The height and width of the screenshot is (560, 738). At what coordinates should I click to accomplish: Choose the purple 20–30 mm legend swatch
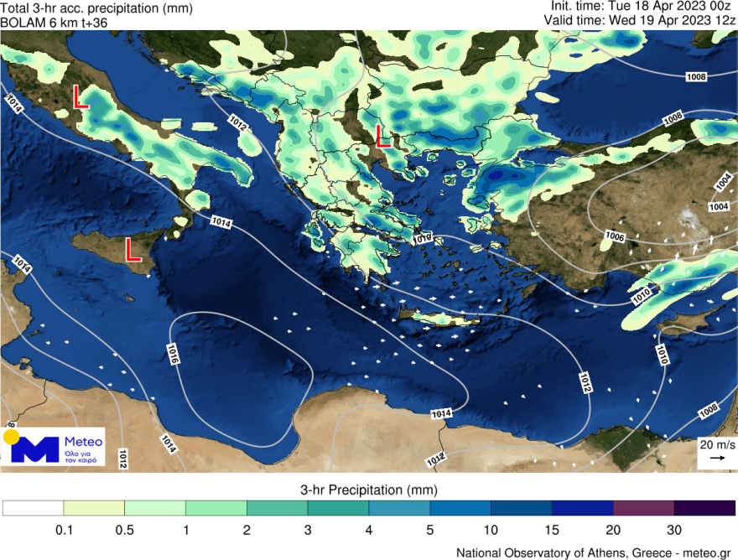tap(643, 508)
